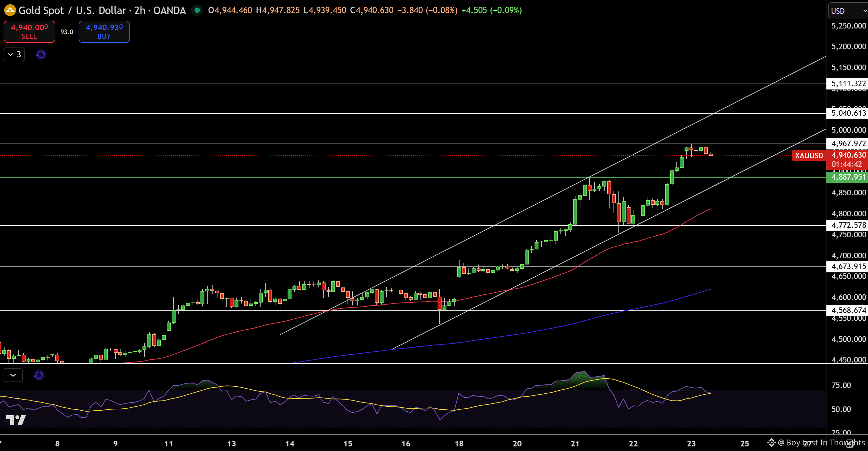
Task: Click the red XAUUSD symbol price tag
Action: click(809, 155)
